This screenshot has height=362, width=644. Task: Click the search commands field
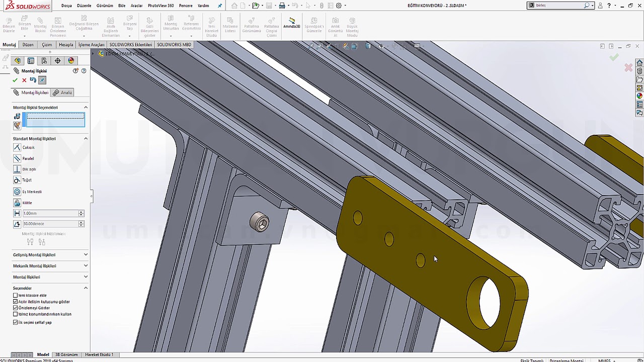point(559,6)
